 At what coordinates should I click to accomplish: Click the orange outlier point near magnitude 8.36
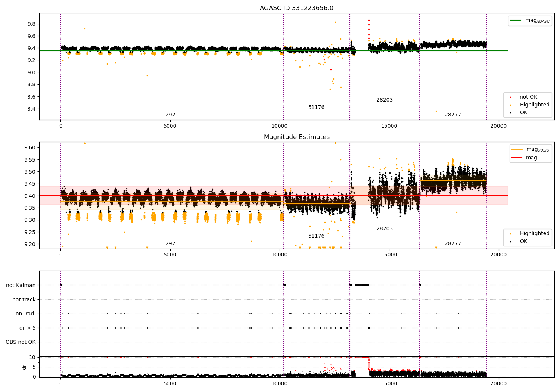pyautogui.click(x=436, y=111)
